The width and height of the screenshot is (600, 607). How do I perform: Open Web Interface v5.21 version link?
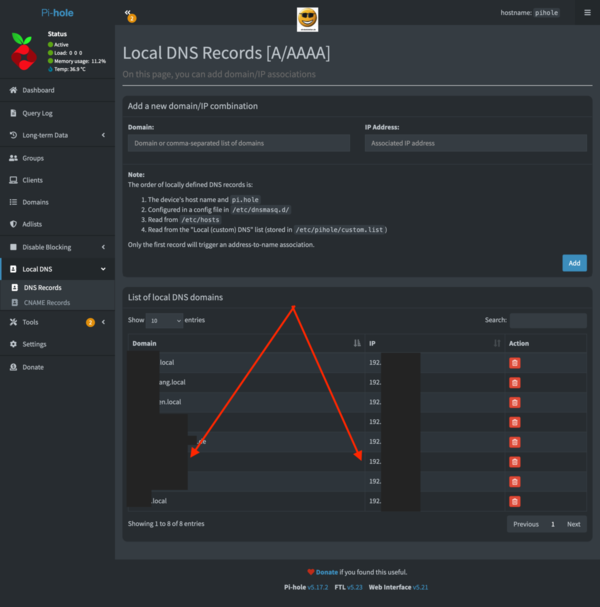[x=420, y=587]
